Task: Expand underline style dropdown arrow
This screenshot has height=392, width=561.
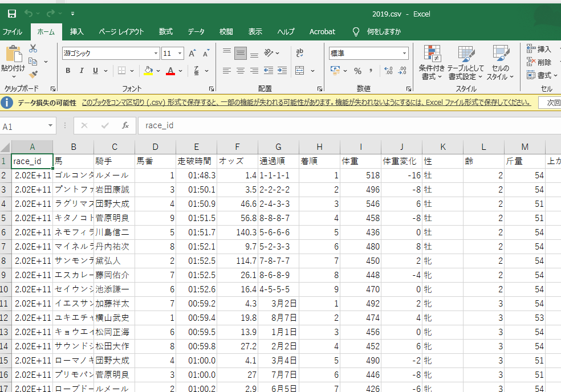Action: coord(105,71)
